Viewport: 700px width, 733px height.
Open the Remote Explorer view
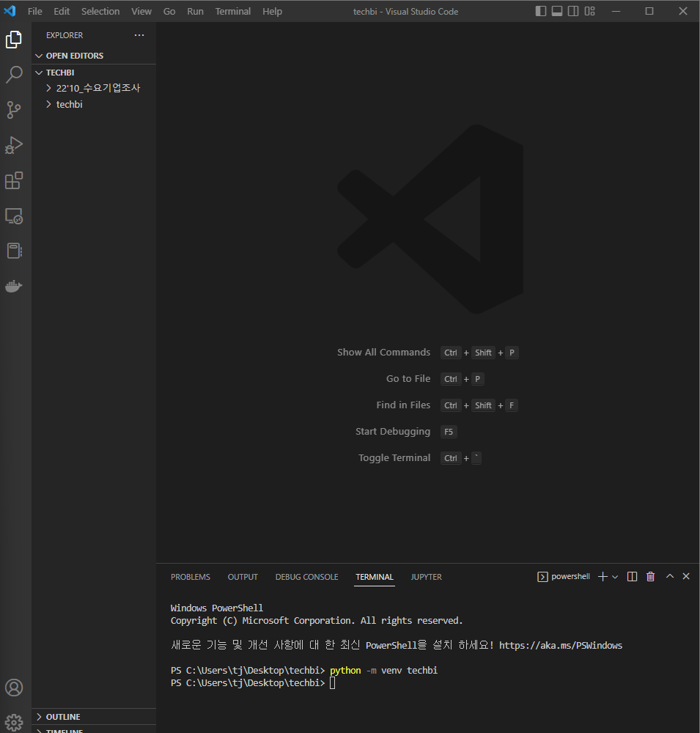[14, 216]
